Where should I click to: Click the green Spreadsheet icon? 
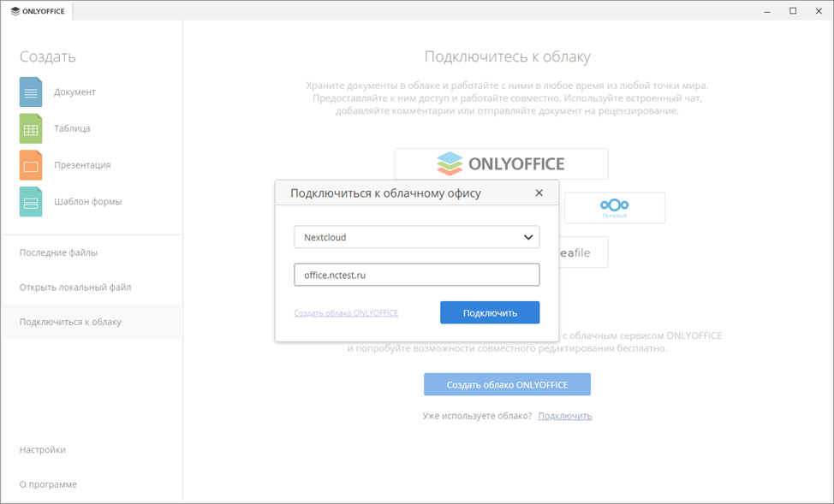[x=31, y=128]
